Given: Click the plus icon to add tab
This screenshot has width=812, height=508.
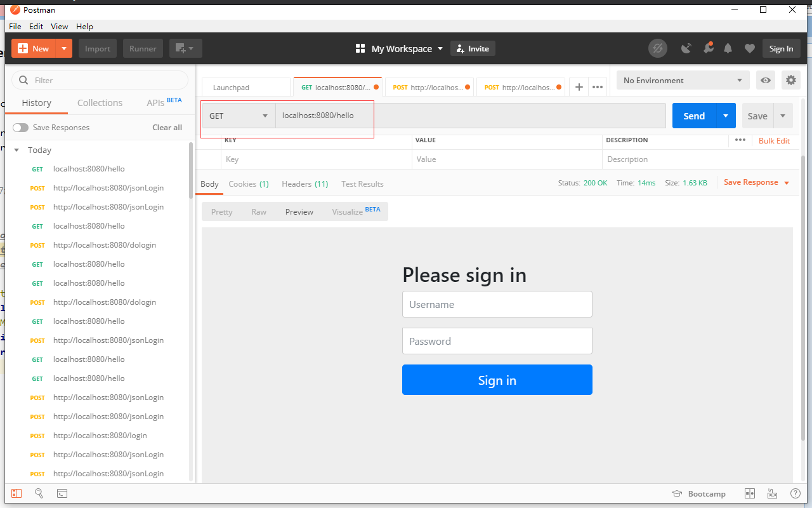Looking at the screenshot, I should coord(579,87).
